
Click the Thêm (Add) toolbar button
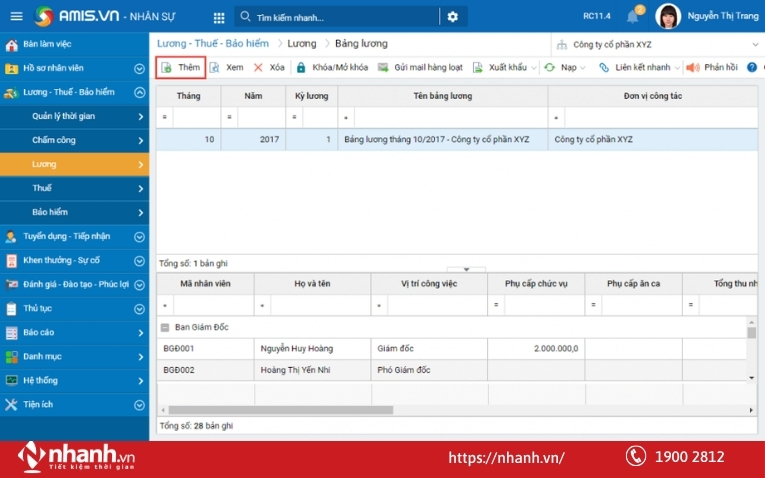(x=181, y=67)
